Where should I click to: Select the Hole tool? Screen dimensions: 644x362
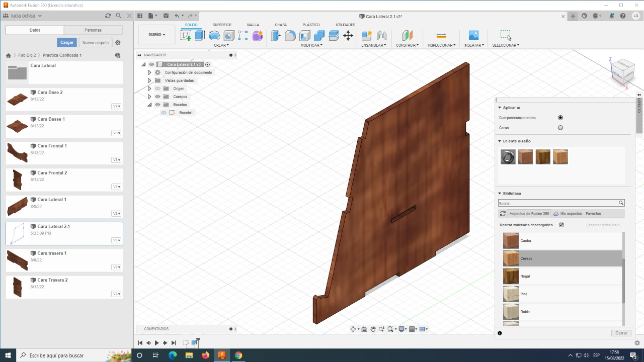pyautogui.click(x=229, y=35)
